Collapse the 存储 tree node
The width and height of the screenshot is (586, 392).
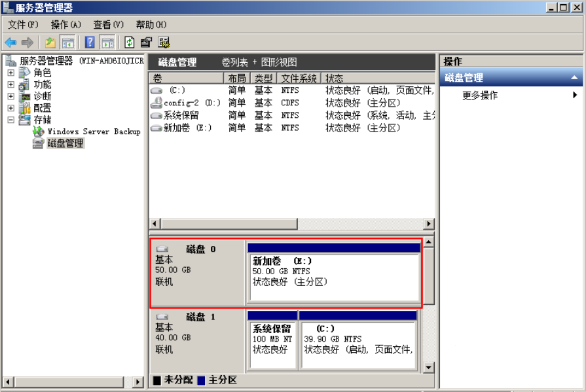[x=10, y=120]
